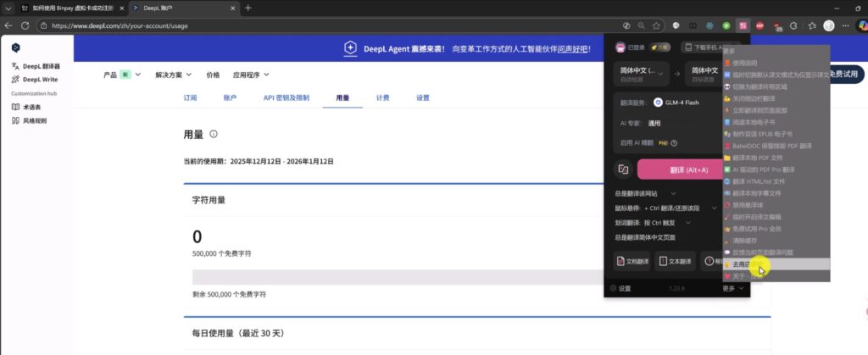Open 文本翻译 in the popup
Screen dimensions: 868x355
coord(675,261)
